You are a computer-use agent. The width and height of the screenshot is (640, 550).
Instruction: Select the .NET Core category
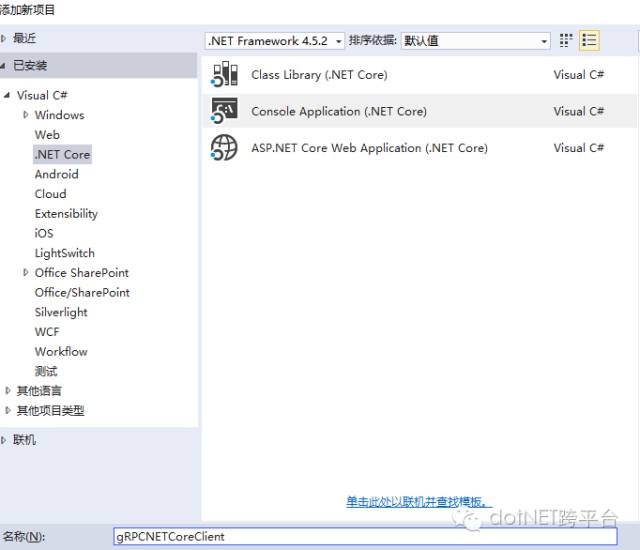pyautogui.click(x=62, y=154)
